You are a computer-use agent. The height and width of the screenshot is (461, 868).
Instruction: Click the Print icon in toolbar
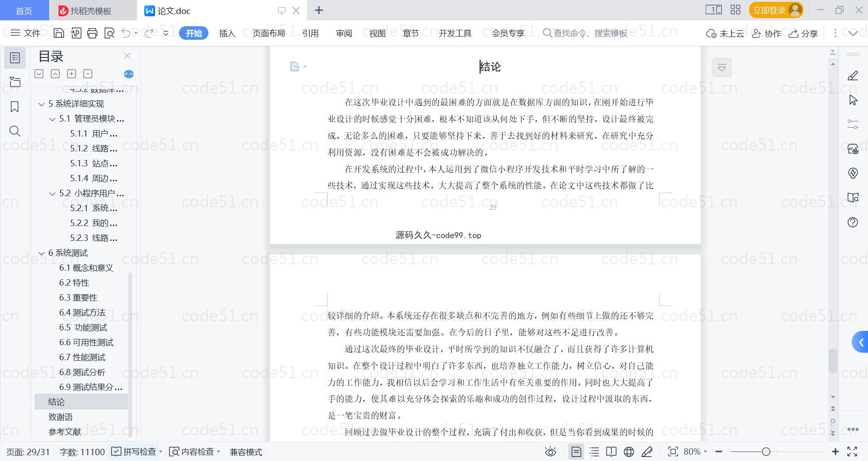pos(92,33)
